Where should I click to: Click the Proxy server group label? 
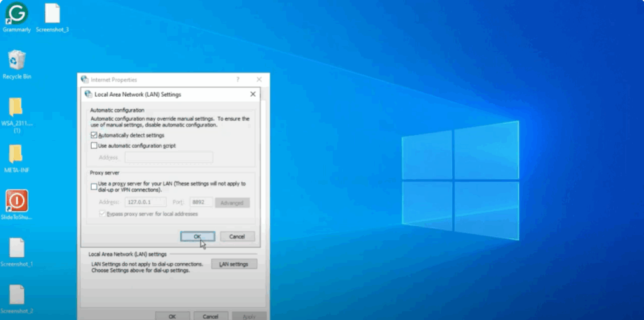point(105,173)
